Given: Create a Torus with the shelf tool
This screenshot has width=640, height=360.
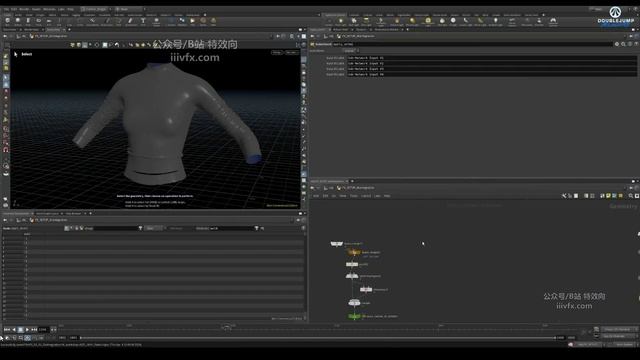Looking at the screenshot, I should click(x=38, y=21).
